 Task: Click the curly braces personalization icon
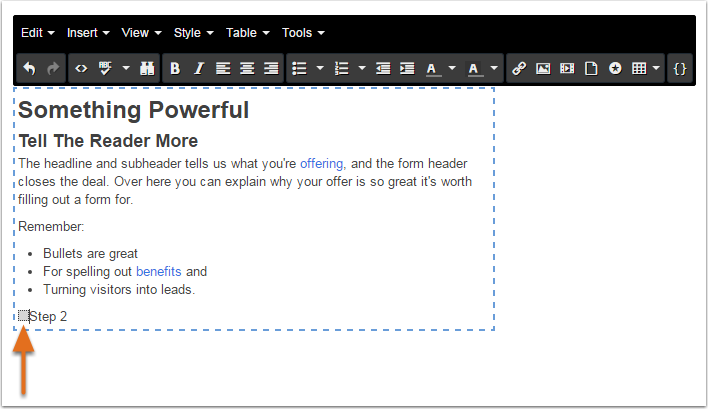coord(680,69)
